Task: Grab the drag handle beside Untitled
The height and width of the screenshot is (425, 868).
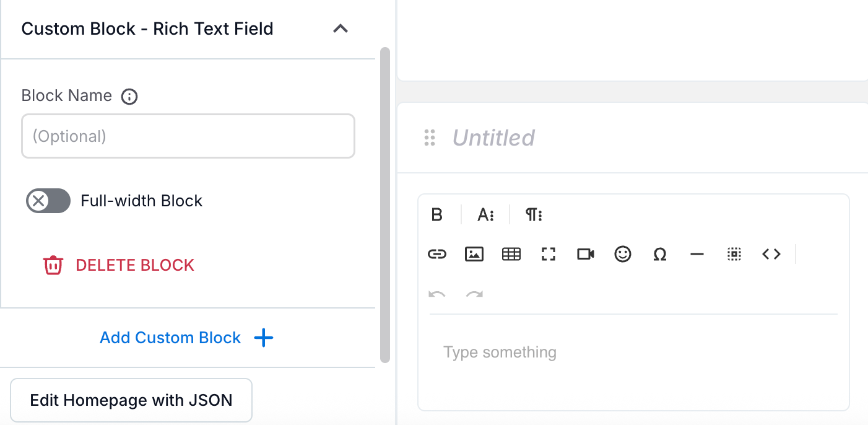Action: tap(430, 138)
